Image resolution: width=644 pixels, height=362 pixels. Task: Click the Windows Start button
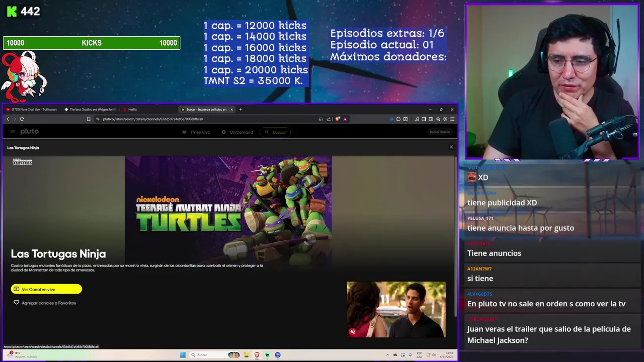click(x=183, y=355)
